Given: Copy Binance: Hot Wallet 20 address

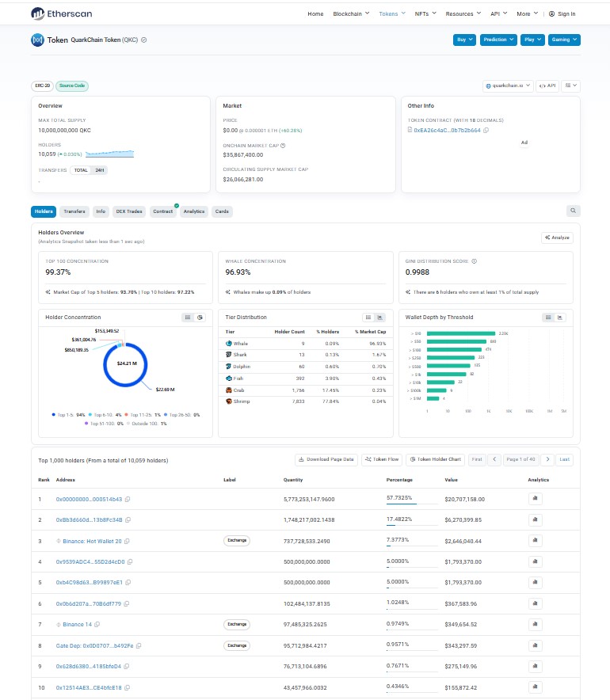Looking at the screenshot, I should [127, 541].
